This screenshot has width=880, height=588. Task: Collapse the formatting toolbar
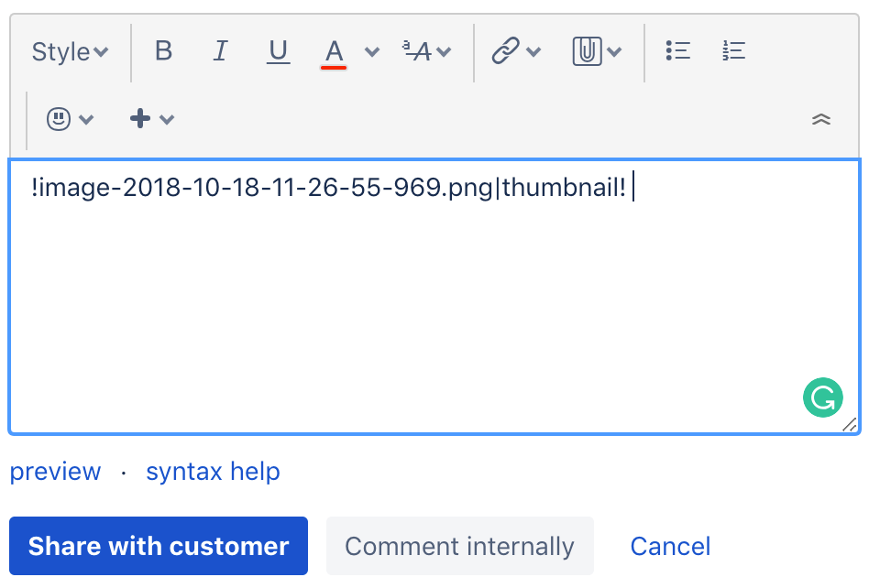tap(821, 118)
